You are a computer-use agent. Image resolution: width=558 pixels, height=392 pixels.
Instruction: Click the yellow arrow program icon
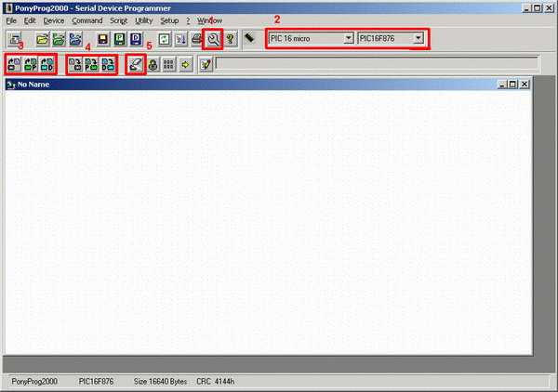click(185, 64)
